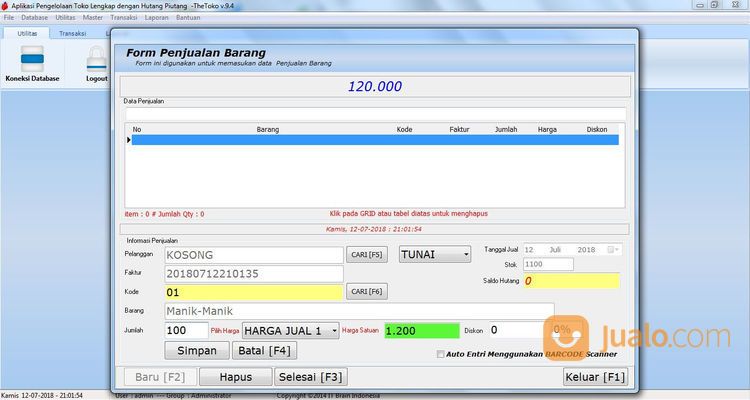This screenshot has height=400, width=750.
Task: Click the 120.000 total amount display
Action: (x=375, y=87)
